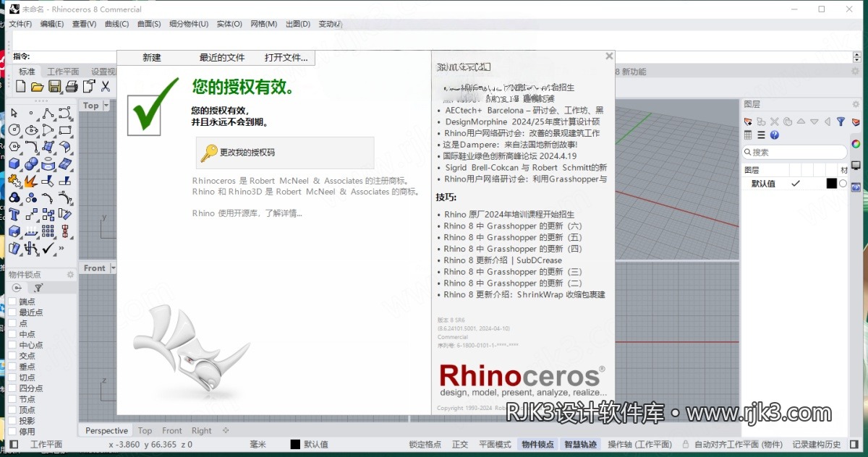Click the 更改我的授权码 button
This screenshot has height=457, width=868.
point(285,153)
